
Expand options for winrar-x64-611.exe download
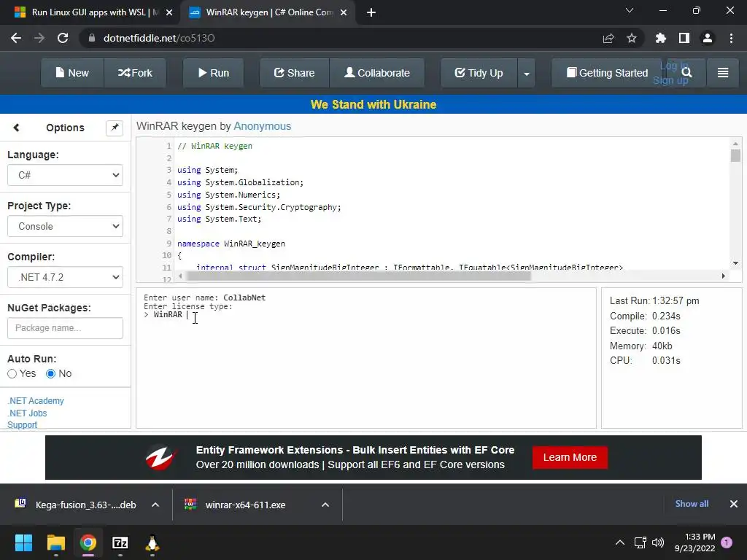325,505
